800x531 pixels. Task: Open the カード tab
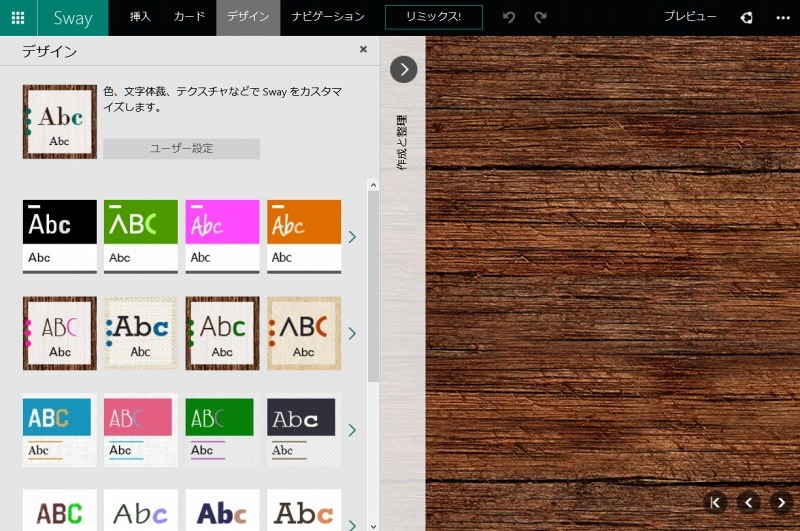189,17
